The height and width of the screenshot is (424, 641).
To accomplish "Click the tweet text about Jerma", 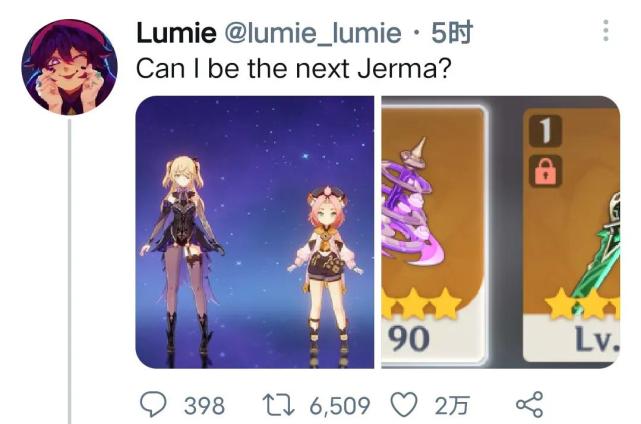I will [294, 69].
